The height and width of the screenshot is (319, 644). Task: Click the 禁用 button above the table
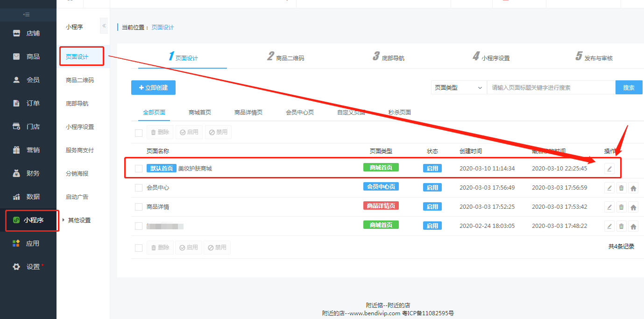(x=218, y=132)
